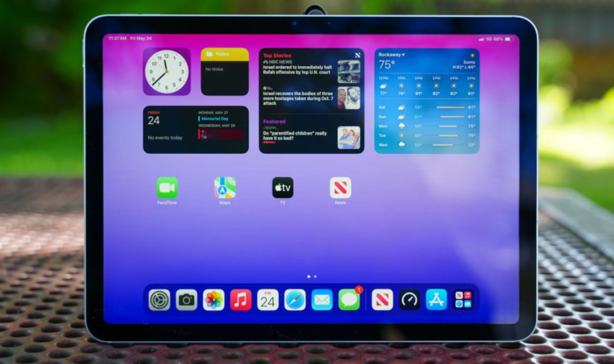Tap the analog Clock widget
This screenshot has height=364, width=614.
(x=167, y=71)
